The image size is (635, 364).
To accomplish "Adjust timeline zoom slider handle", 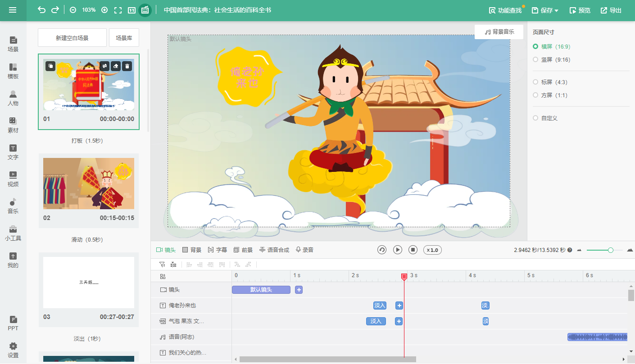I will [x=611, y=250].
